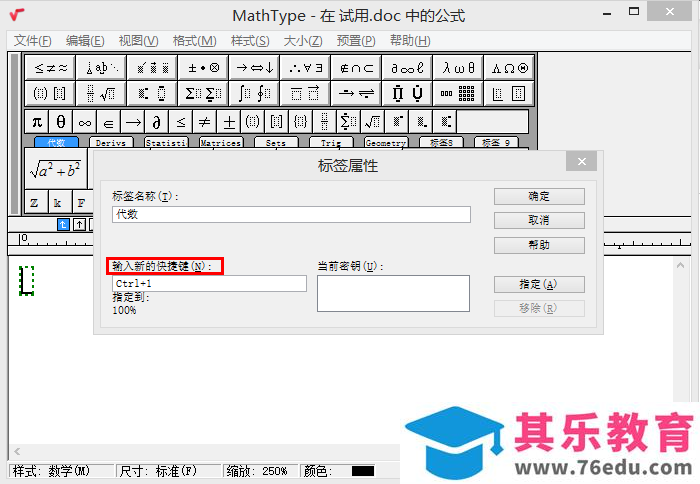Switch to the Derivs tab

point(111,142)
